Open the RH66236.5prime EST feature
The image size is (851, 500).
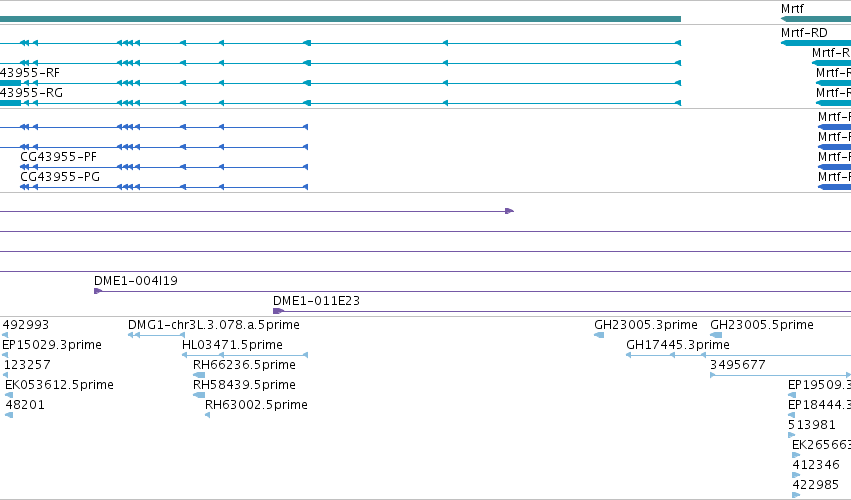pyautogui.click(x=244, y=365)
